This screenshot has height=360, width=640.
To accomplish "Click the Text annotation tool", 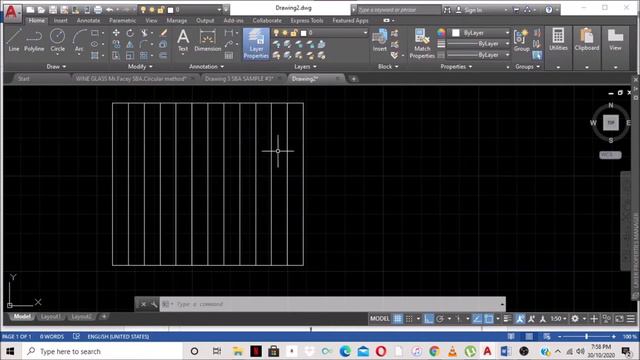I will (x=183, y=41).
